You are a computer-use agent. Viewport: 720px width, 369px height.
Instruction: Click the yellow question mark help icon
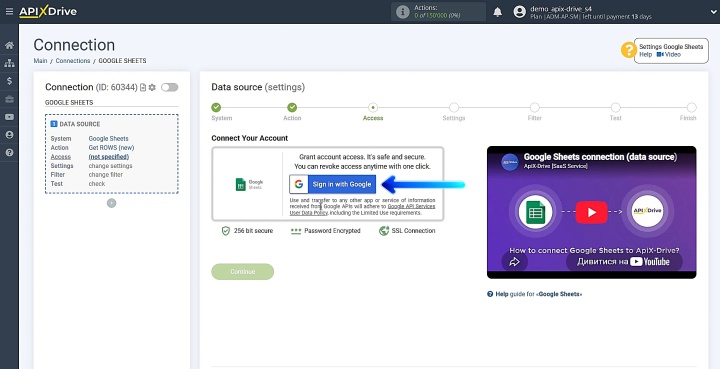(629, 50)
